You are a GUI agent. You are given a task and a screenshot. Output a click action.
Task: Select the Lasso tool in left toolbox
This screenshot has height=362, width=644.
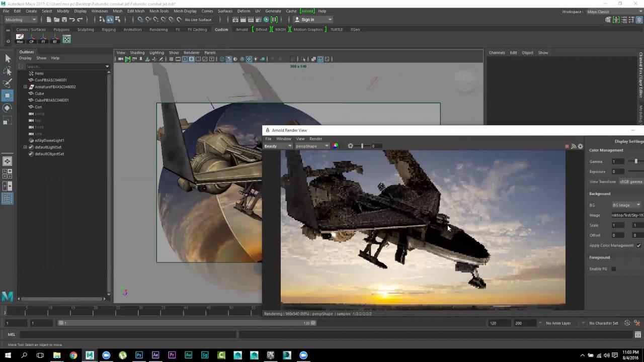(x=7, y=71)
